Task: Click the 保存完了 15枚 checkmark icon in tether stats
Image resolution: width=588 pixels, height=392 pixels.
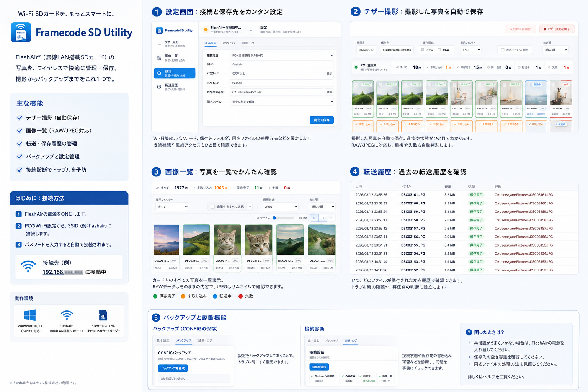Action: (458, 67)
